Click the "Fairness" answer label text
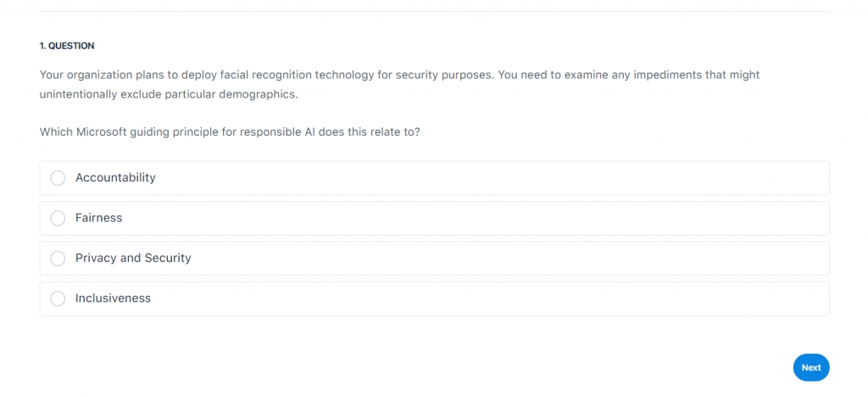The width and height of the screenshot is (868, 397). point(98,218)
